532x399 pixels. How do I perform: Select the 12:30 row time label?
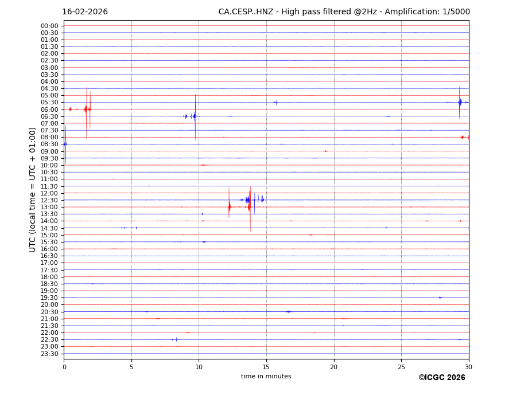pyautogui.click(x=49, y=200)
